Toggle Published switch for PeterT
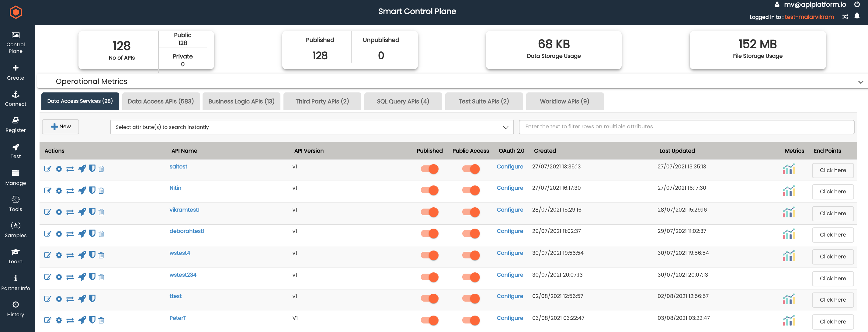 pyautogui.click(x=430, y=321)
